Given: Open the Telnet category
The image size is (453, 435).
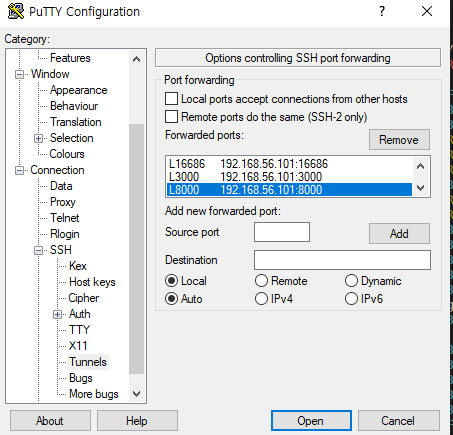Looking at the screenshot, I should click(65, 218).
